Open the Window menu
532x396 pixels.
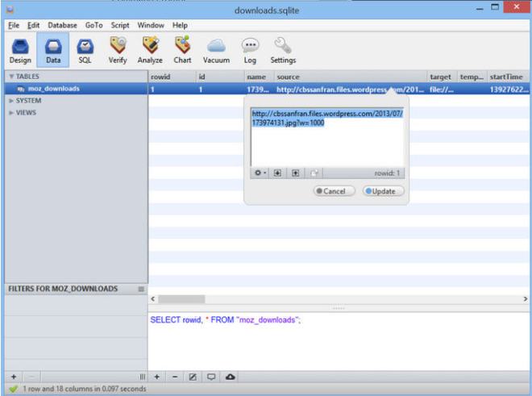click(x=151, y=25)
